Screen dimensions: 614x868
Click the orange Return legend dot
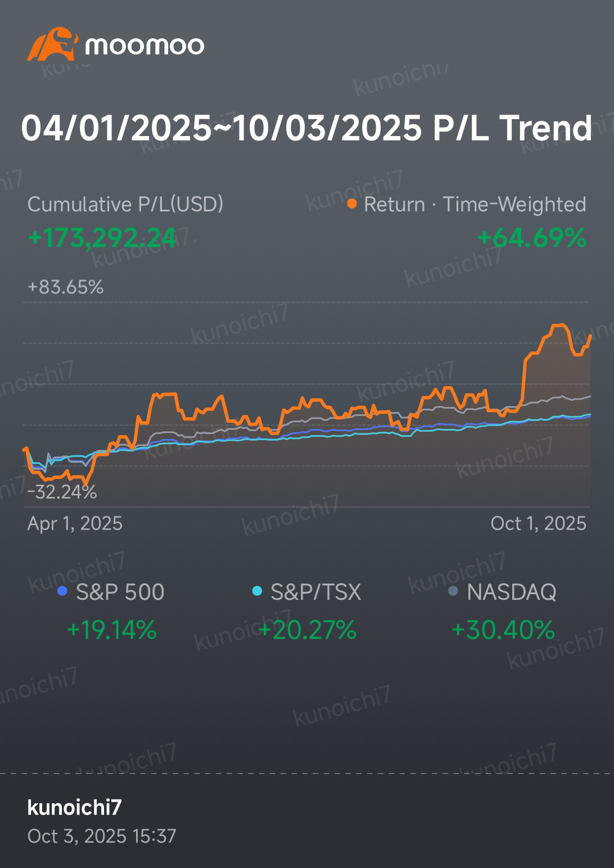tap(352, 204)
